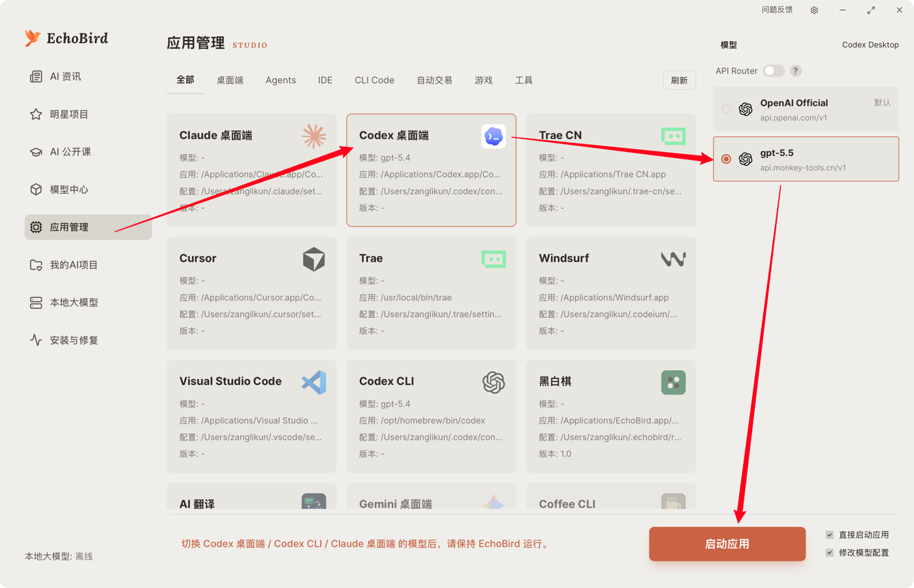This screenshot has height=588, width=914.
Task: Click the gpt-5.5 model name
Action: click(777, 153)
